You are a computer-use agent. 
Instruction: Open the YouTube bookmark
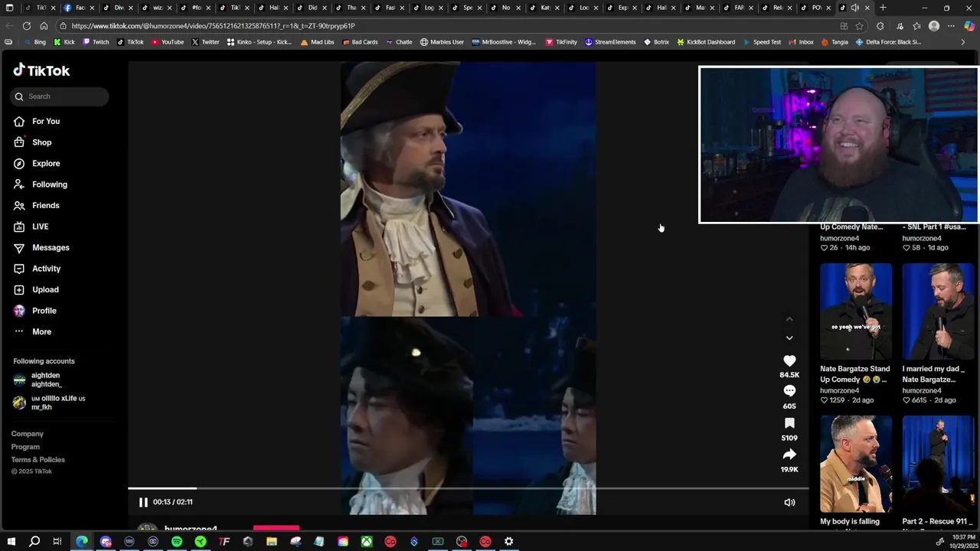tap(168, 42)
